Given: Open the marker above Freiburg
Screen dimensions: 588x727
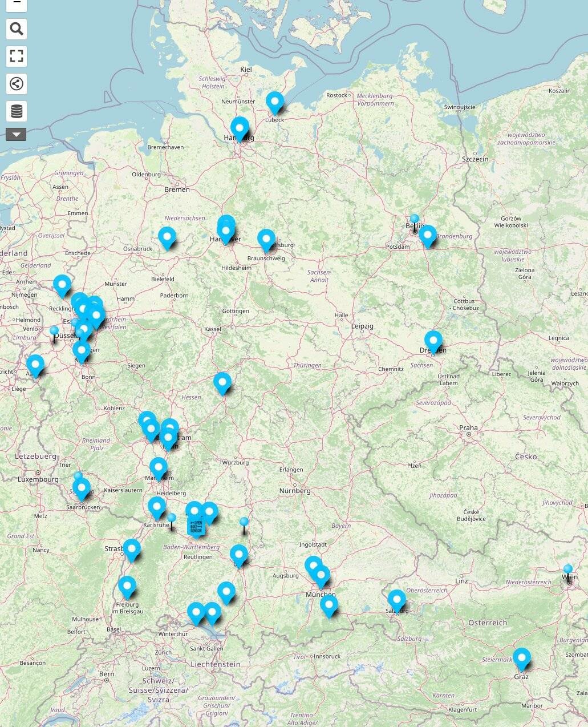Looking at the screenshot, I should (x=127, y=586).
